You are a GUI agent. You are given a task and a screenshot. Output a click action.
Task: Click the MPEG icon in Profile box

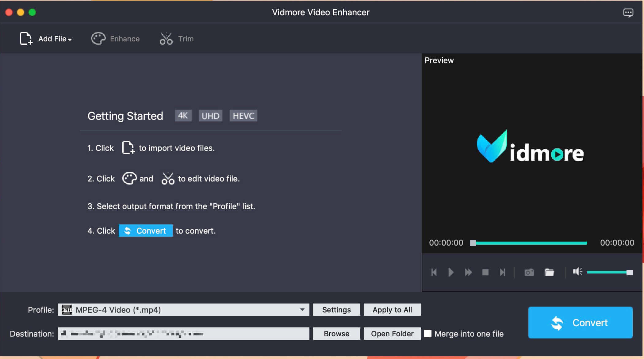pyautogui.click(x=67, y=310)
